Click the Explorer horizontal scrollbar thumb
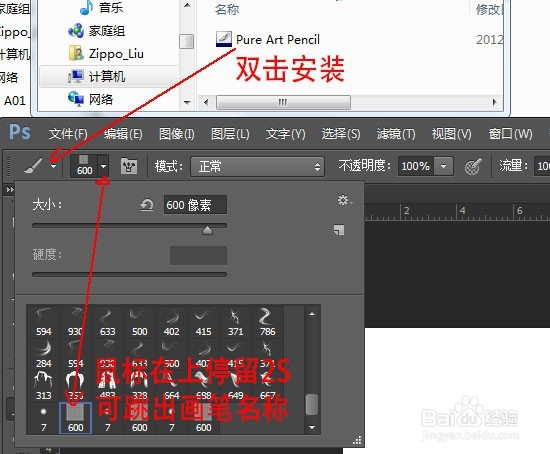This screenshot has width=550, height=454. click(x=283, y=102)
